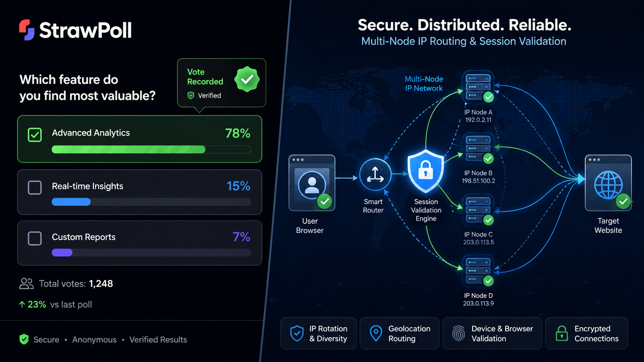Click the IP address 192.0.2.11
Screen dimensions: 644x362
click(x=478, y=120)
